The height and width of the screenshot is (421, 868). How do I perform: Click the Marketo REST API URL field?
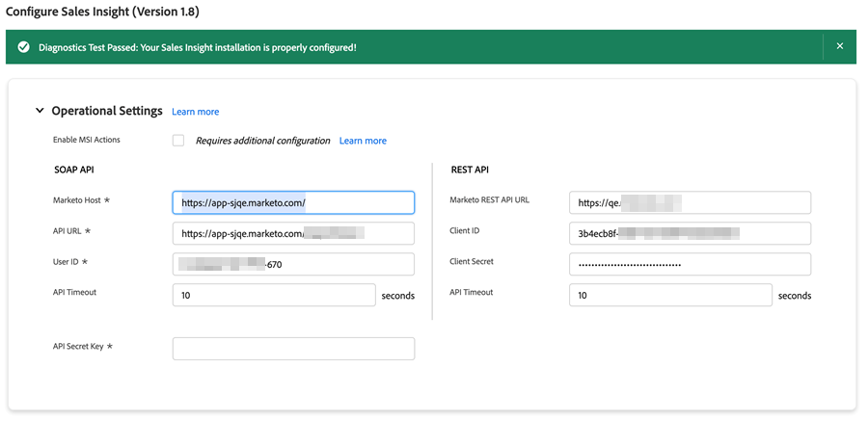click(x=690, y=202)
